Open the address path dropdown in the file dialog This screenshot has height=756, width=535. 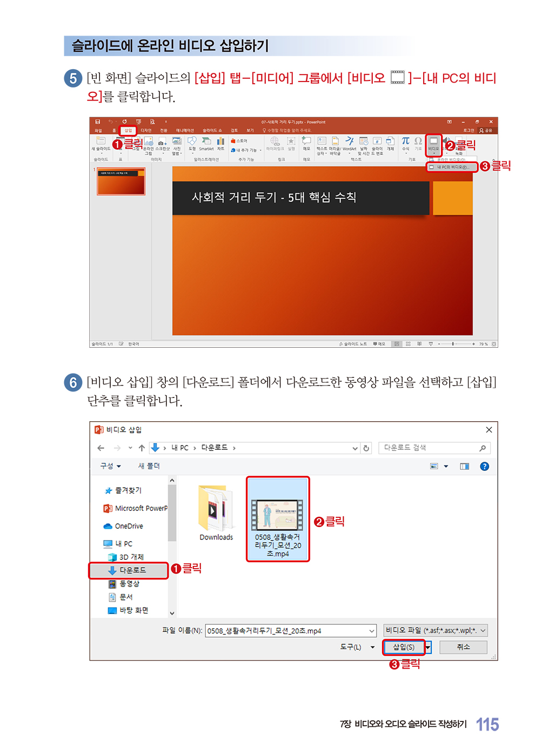(355, 448)
